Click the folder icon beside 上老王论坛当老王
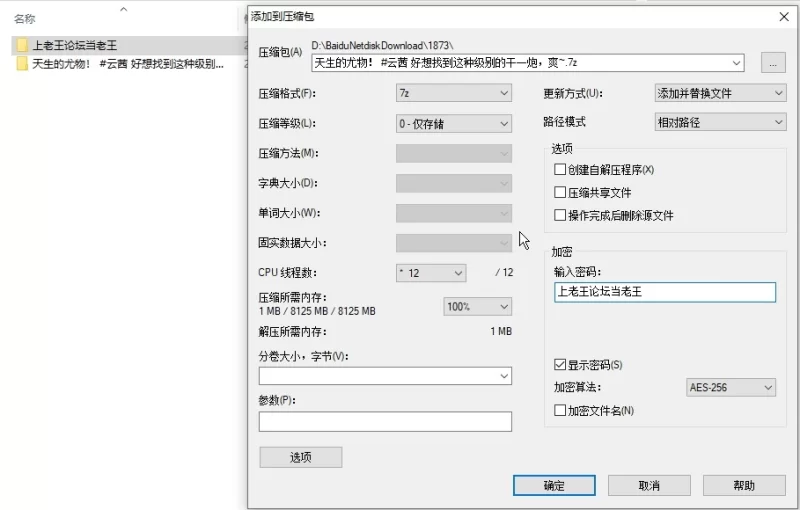Viewport: 800px width, 510px height. (21, 45)
